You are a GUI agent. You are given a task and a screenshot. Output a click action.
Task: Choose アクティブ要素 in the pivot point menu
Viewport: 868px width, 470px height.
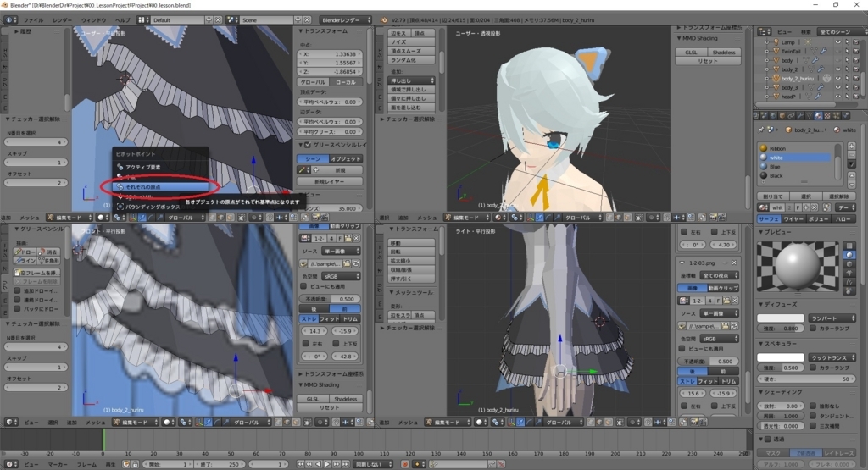(160, 167)
